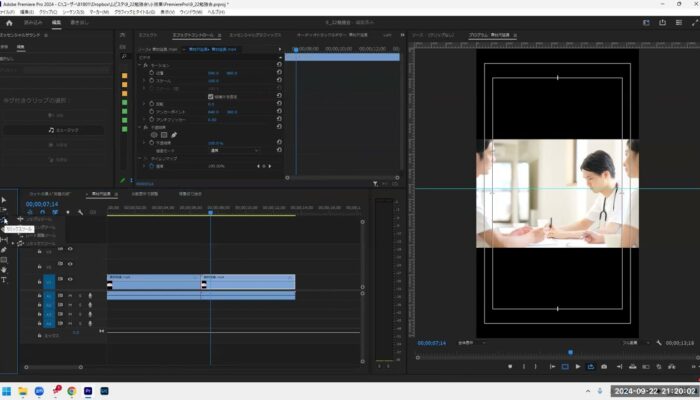Switch to Audio Clip Mixer tab
Image resolution: width=700 pixels, height=400 pixels.
[x=332, y=35]
